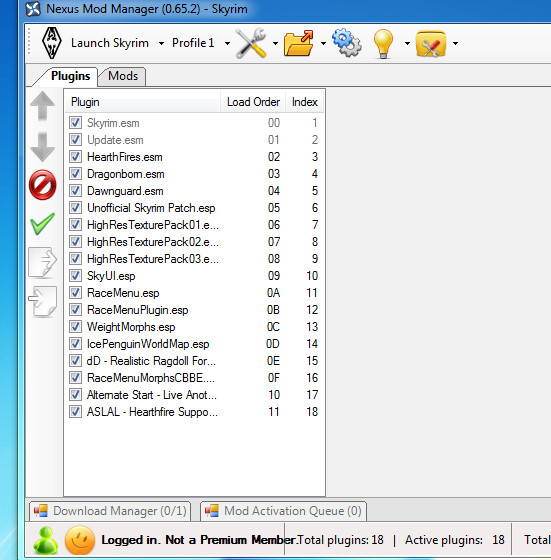Click the yellow lightbulb help icon
The height and width of the screenshot is (560, 551).
(383, 44)
